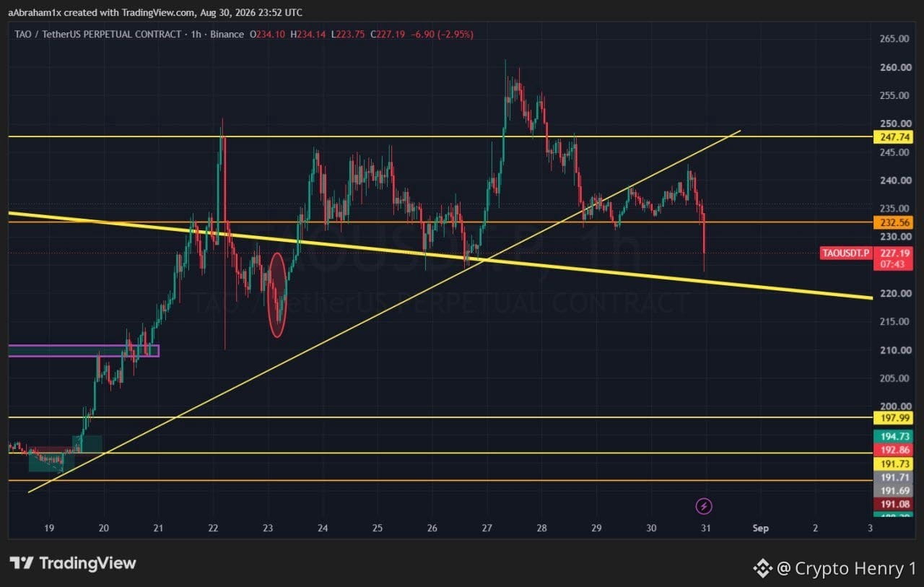Click the yellow 247.74 price label
Viewport: 924px width, 587px height.
coord(892,136)
